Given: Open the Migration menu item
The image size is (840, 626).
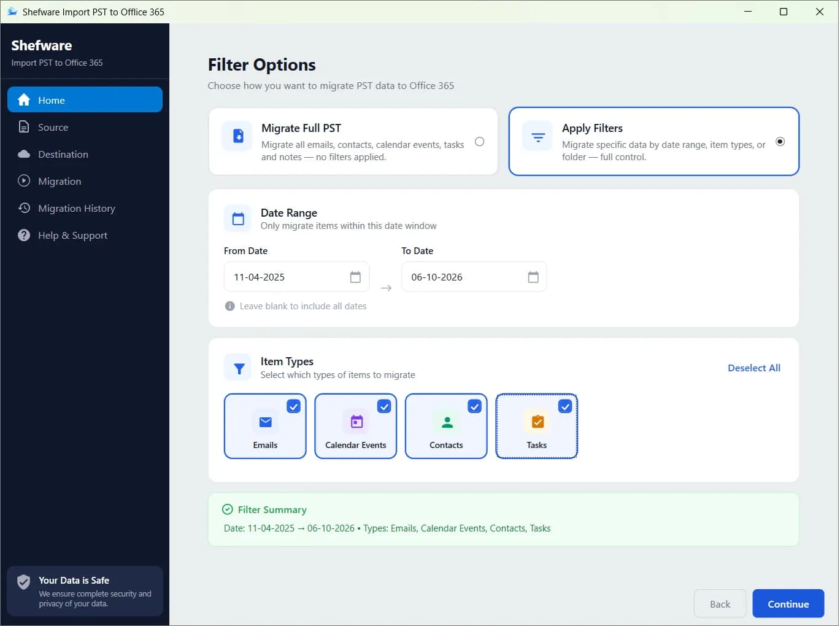Looking at the screenshot, I should point(85,181).
